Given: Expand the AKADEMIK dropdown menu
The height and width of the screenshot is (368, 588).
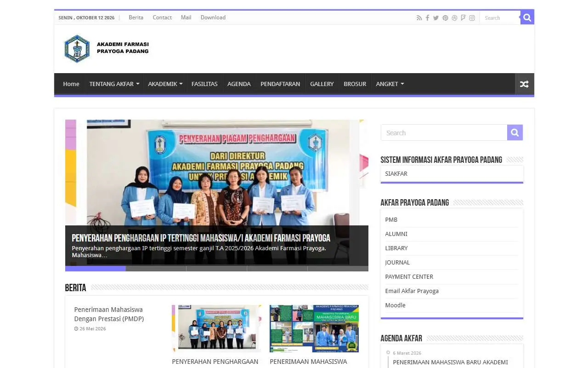Looking at the screenshot, I should 165,84.
